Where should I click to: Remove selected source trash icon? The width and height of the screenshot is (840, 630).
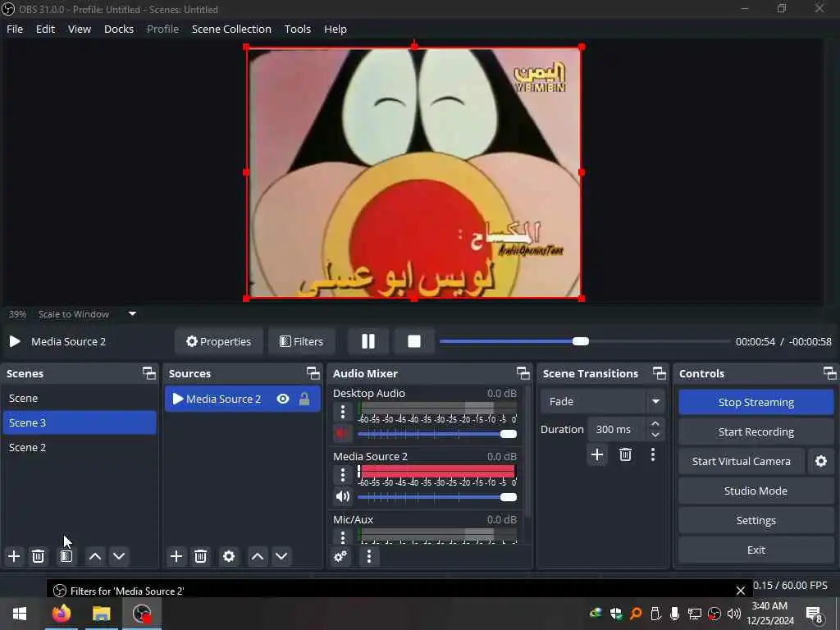point(200,556)
